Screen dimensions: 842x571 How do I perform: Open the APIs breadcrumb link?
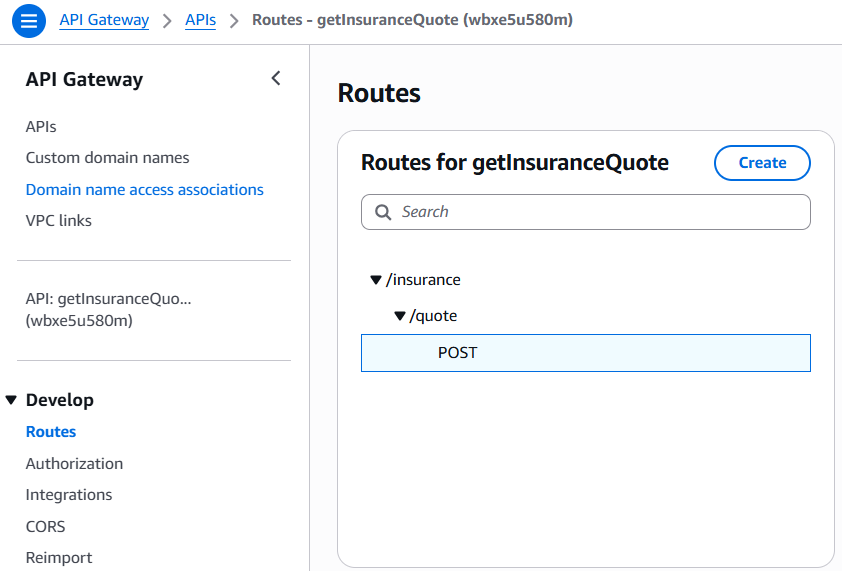pyautogui.click(x=200, y=20)
